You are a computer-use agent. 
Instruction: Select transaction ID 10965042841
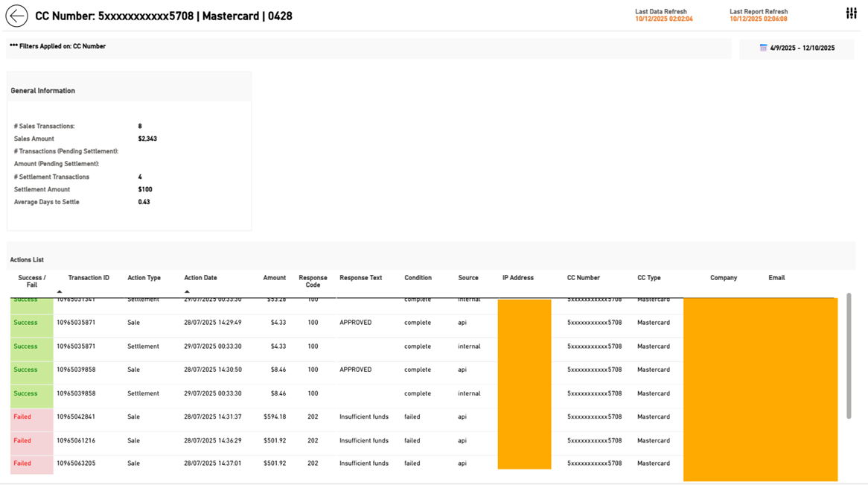[76, 416]
